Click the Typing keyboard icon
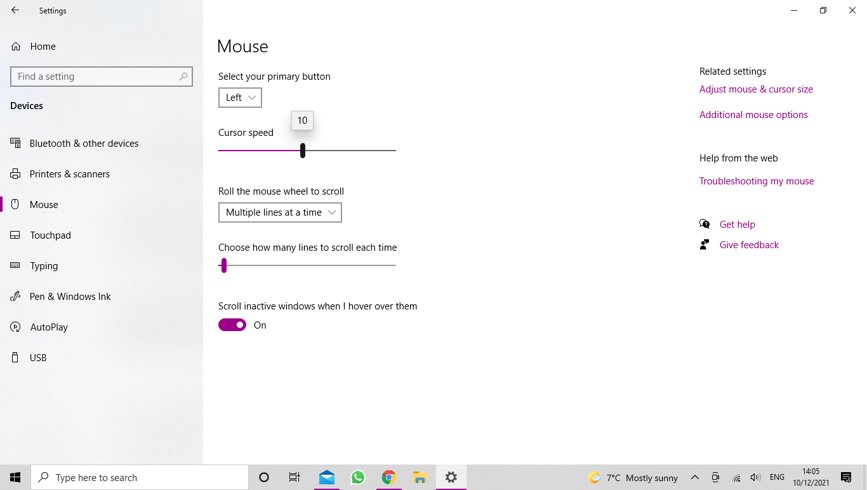This screenshot has width=867, height=490. [x=15, y=266]
